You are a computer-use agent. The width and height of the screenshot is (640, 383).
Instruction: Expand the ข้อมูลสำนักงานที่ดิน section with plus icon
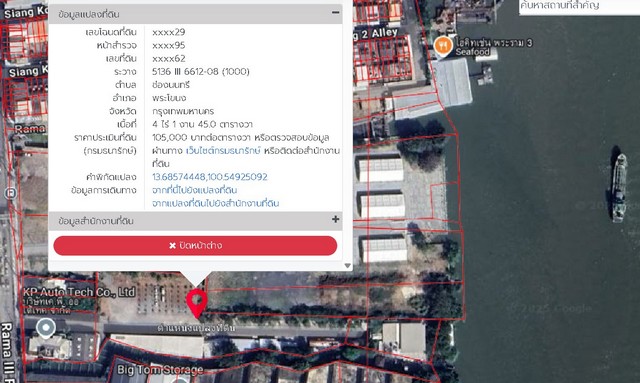tap(336, 219)
